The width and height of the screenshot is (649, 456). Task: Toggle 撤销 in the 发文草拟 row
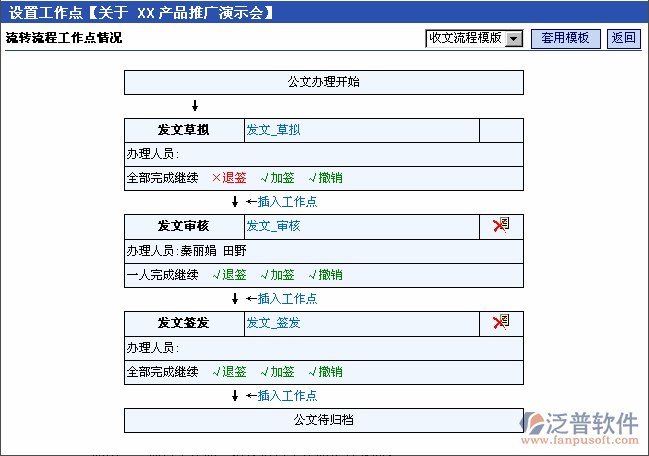coord(325,178)
